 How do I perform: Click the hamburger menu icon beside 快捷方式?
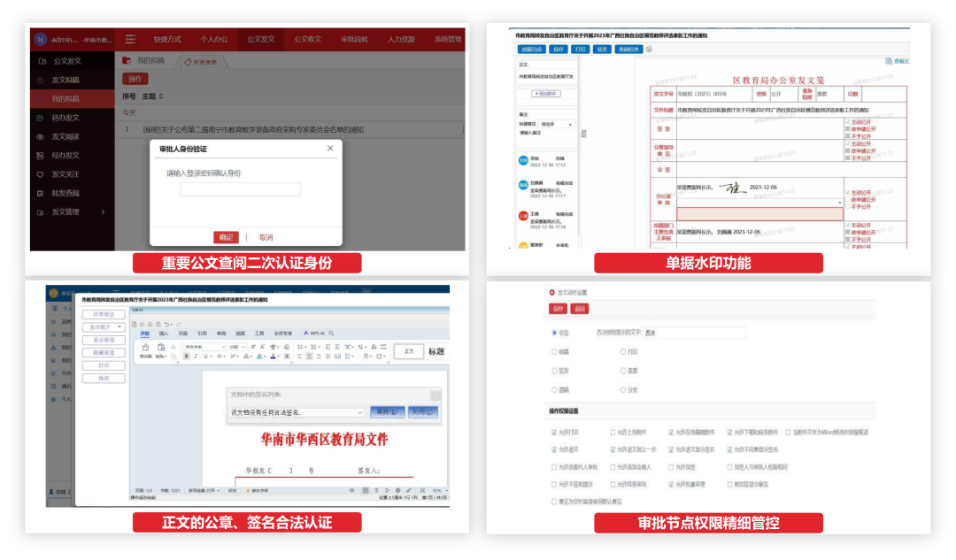(130, 38)
